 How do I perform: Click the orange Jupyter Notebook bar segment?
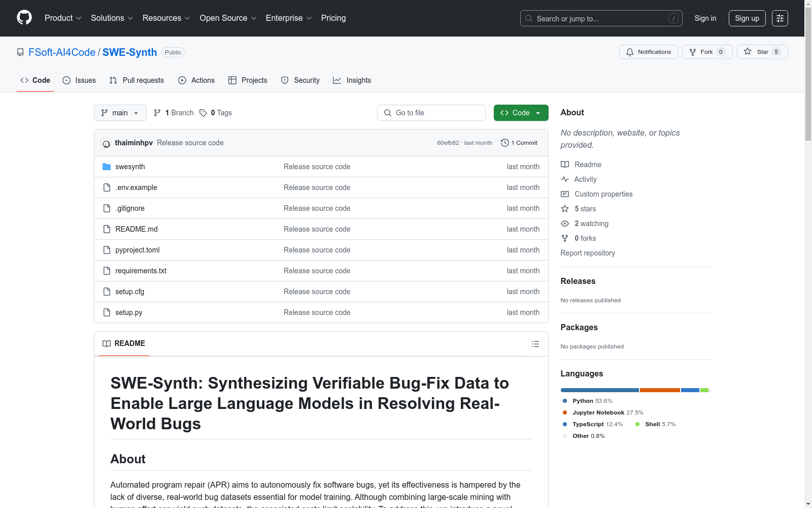660,390
